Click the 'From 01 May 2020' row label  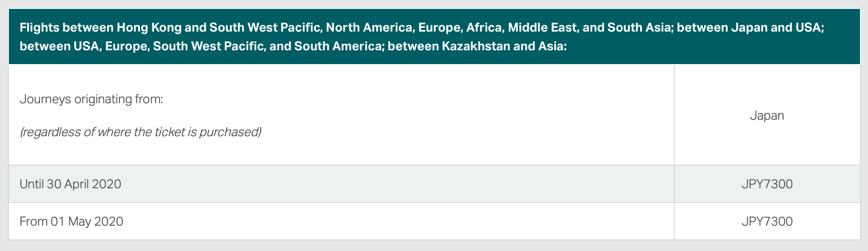(x=71, y=222)
